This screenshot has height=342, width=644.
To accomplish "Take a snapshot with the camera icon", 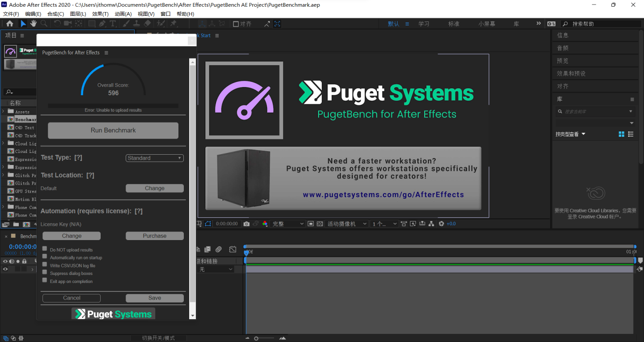I will pyautogui.click(x=246, y=224).
